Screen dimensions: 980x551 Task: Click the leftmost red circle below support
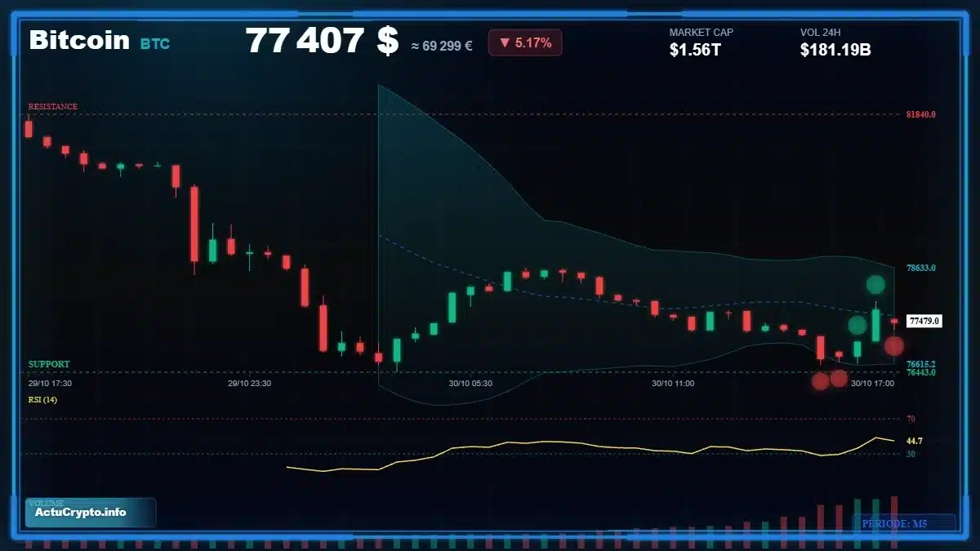tap(821, 380)
